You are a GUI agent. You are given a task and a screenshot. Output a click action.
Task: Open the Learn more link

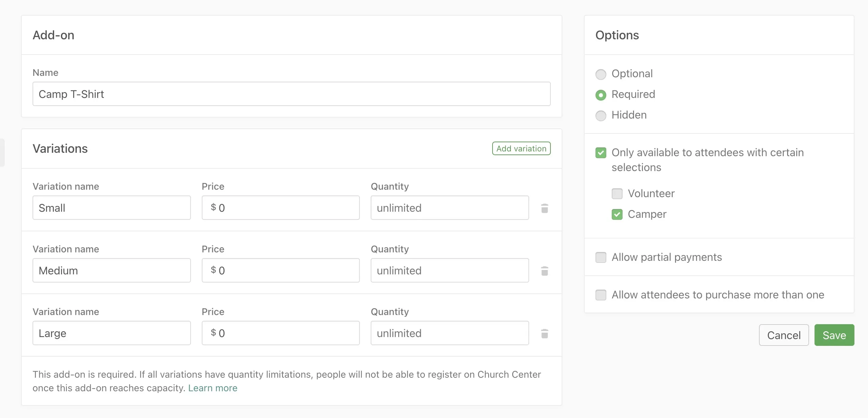(x=213, y=388)
